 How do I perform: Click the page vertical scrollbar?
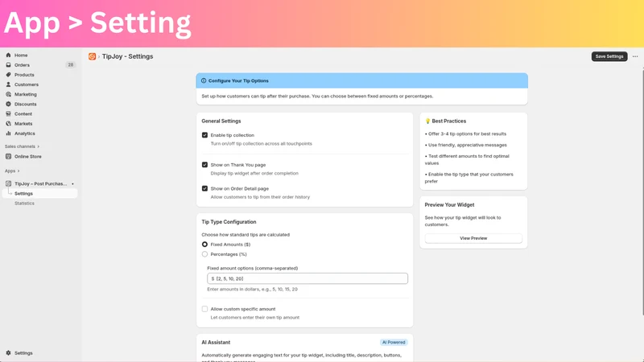click(642, 193)
